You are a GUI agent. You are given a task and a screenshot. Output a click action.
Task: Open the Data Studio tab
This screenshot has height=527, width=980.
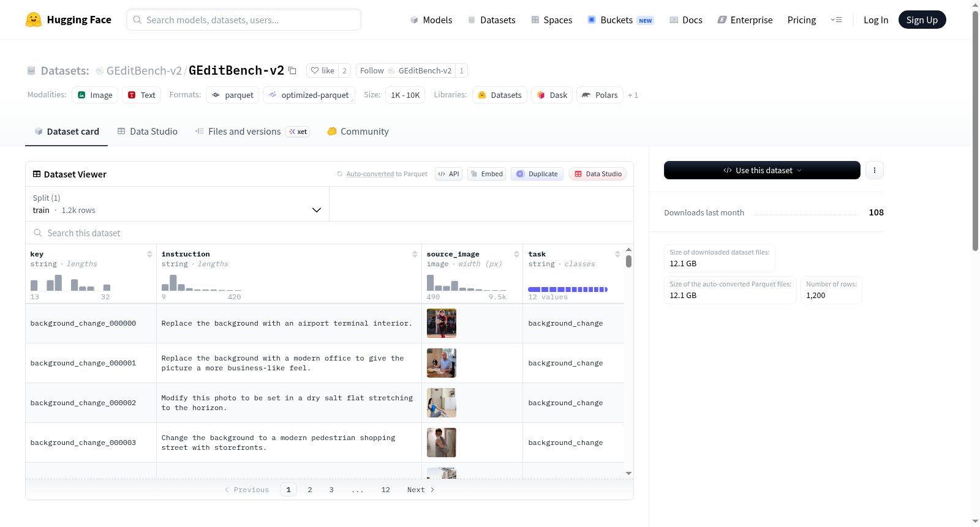tap(148, 132)
